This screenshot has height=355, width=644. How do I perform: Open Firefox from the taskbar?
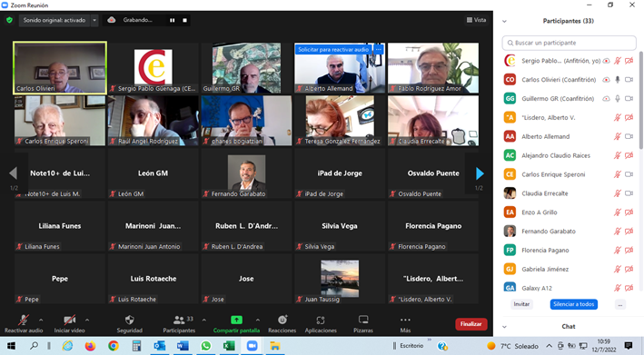tap(90, 346)
